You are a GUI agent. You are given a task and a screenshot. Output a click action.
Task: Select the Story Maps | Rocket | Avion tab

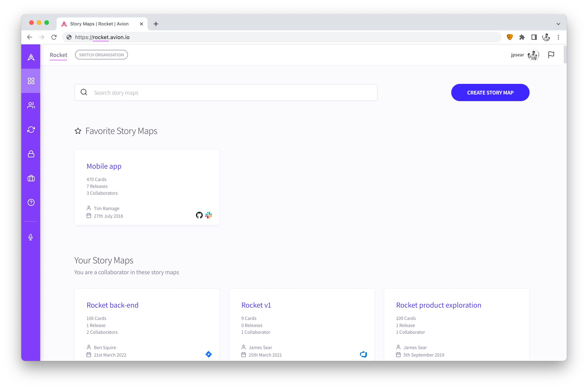point(102,24)
